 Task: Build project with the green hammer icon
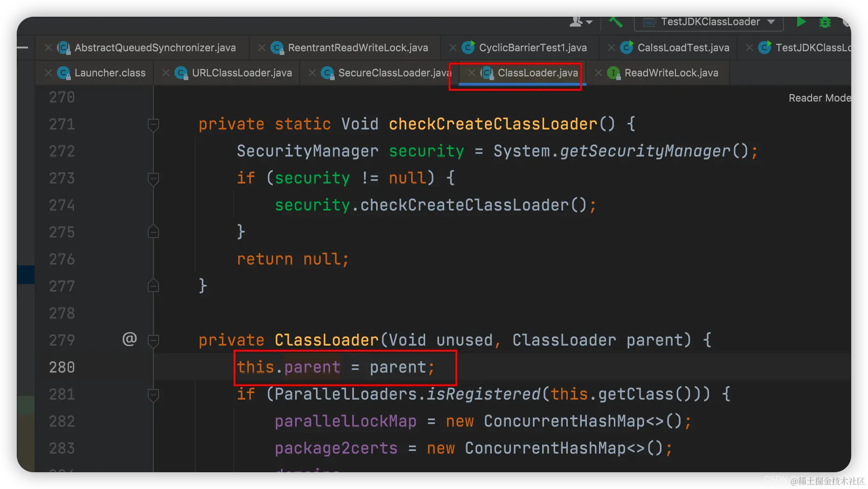point(615,21)
